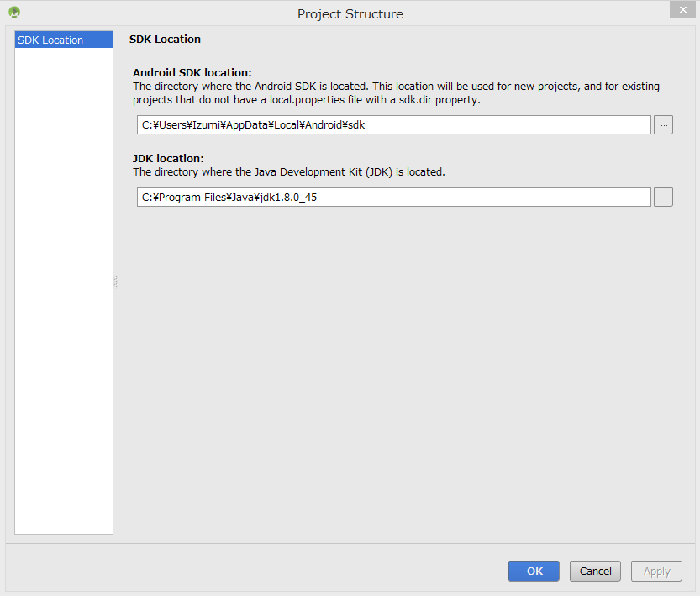Click the Android SDK directory description text
The image size is (700, 596).
(x=396, y=92)
